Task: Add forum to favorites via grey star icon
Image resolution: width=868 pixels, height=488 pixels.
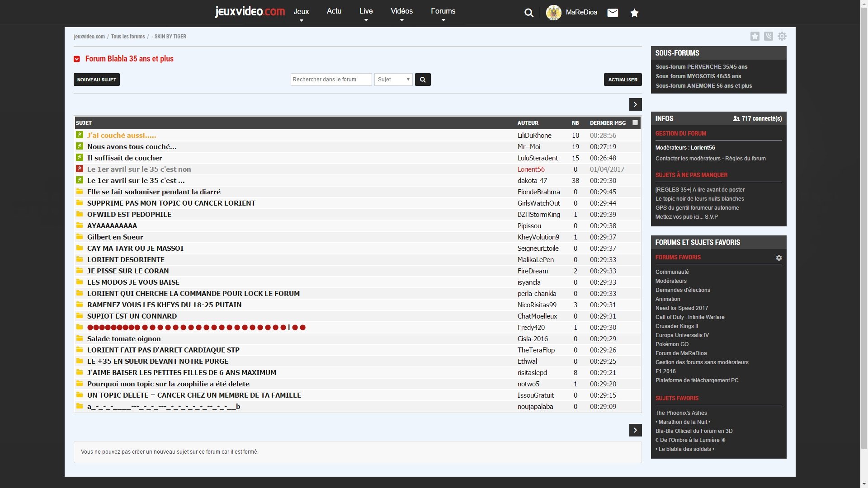Action: (755, 36)
